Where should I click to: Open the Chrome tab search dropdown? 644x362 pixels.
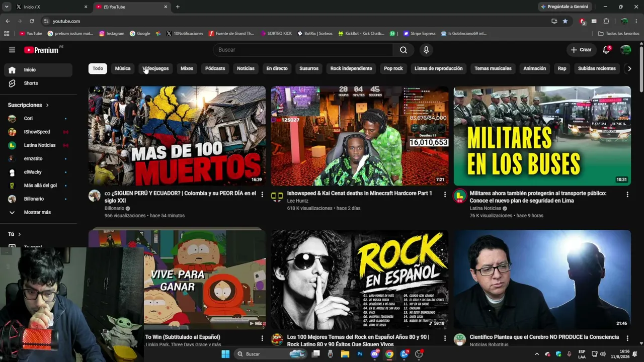[x=7, y=7]
